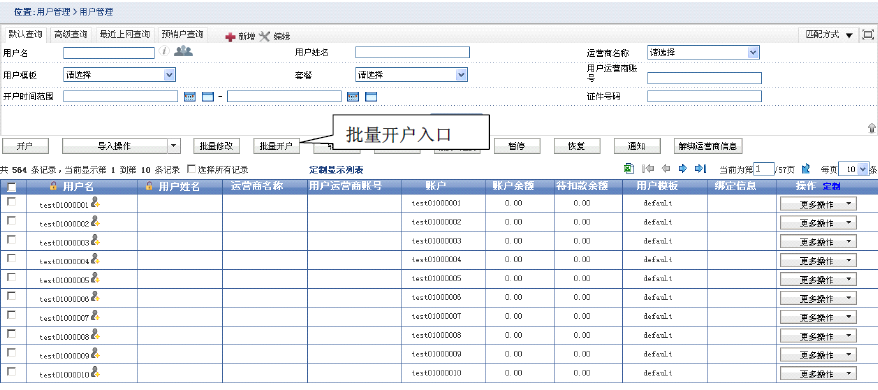Click the user icon beside test01000010
Viewport: 878px width, 390px height.
click(95, 372)
